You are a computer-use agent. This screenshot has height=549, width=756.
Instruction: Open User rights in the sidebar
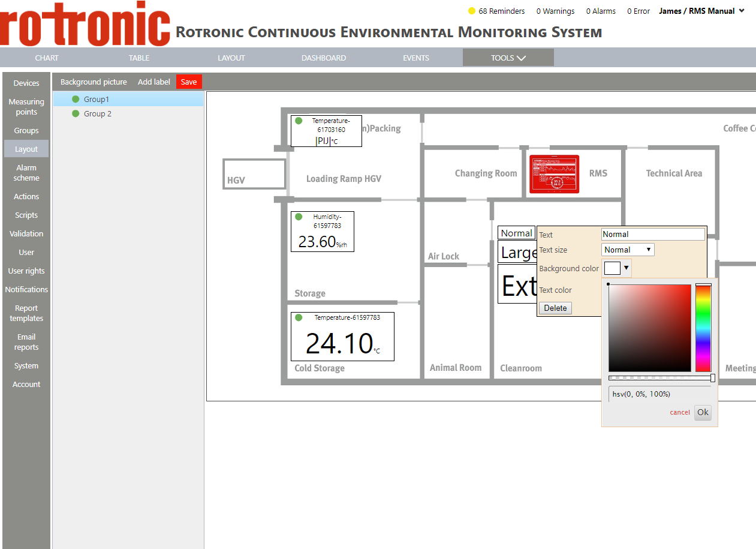click(x=26, y=271)
